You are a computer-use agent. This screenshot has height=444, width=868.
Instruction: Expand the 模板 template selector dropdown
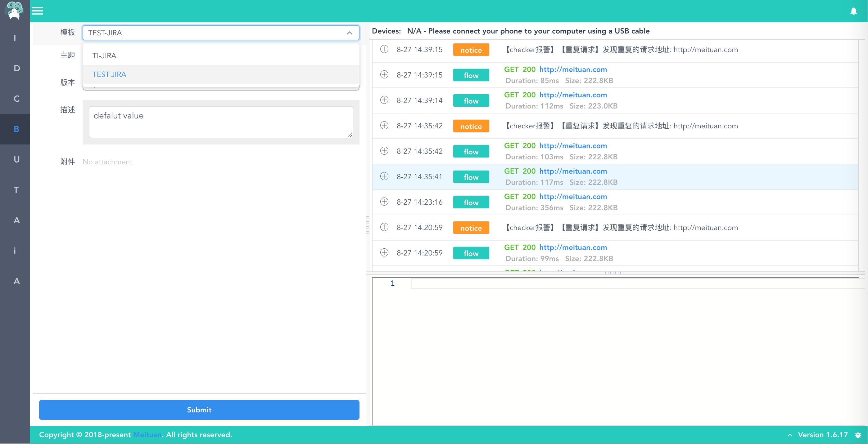(x=350, y=33)
